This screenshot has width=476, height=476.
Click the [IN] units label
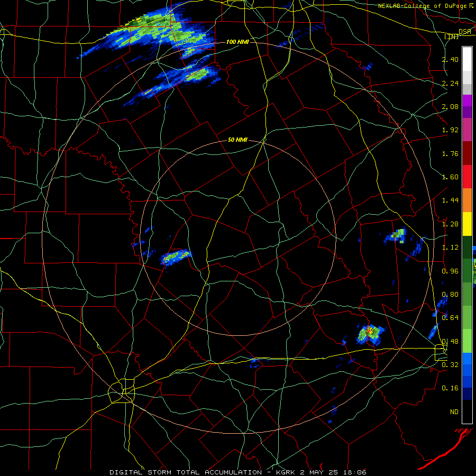(x=452, y=36)
